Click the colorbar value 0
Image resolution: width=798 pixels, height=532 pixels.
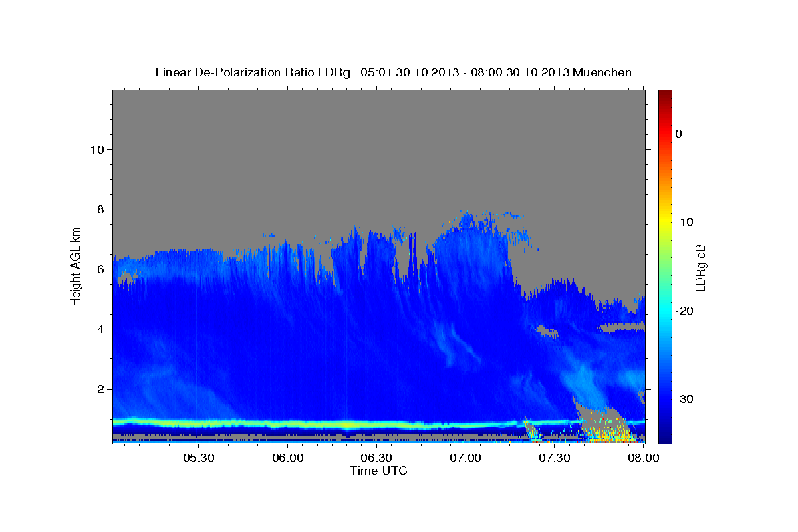click(679, 134)
